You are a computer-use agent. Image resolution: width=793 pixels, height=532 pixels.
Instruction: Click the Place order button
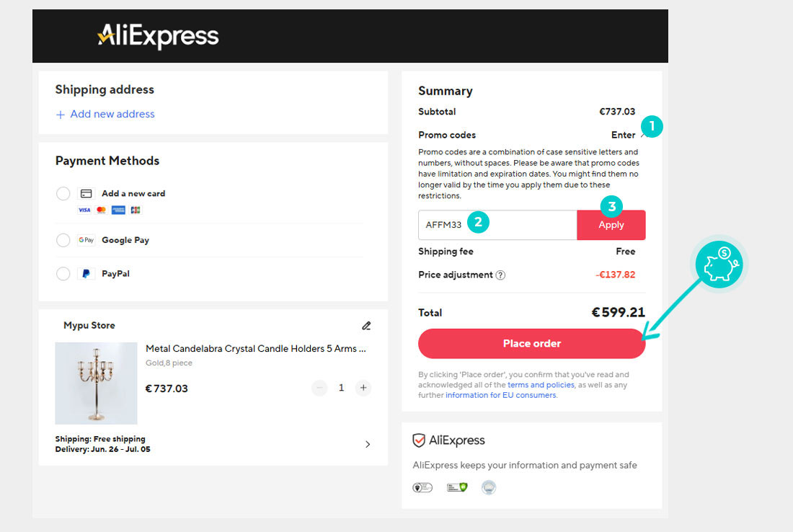[531, 344]
